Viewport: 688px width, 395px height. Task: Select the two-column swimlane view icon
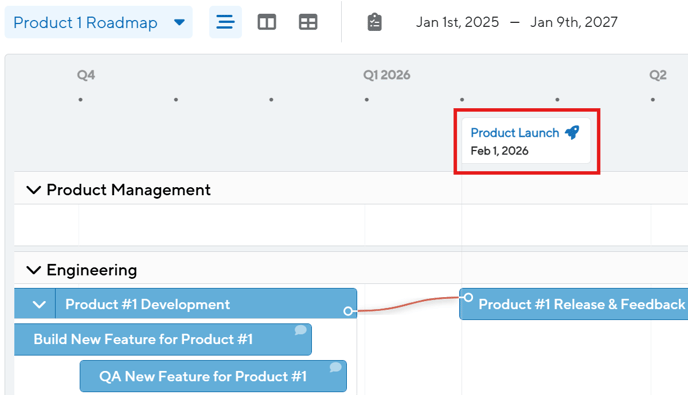267,22
